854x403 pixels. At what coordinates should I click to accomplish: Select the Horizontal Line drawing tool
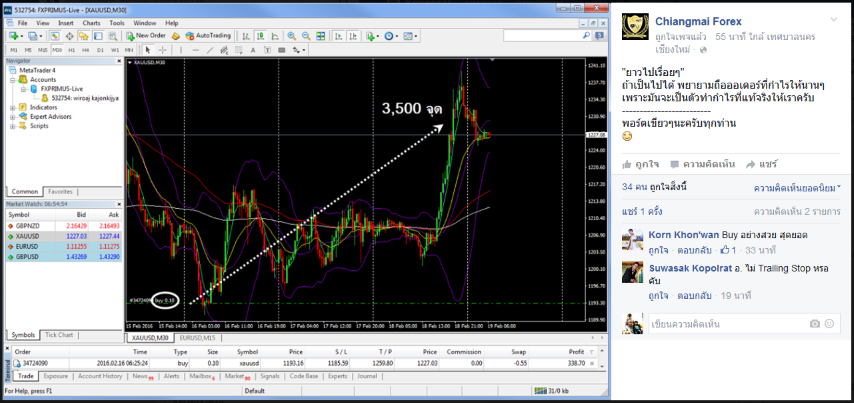196,50
